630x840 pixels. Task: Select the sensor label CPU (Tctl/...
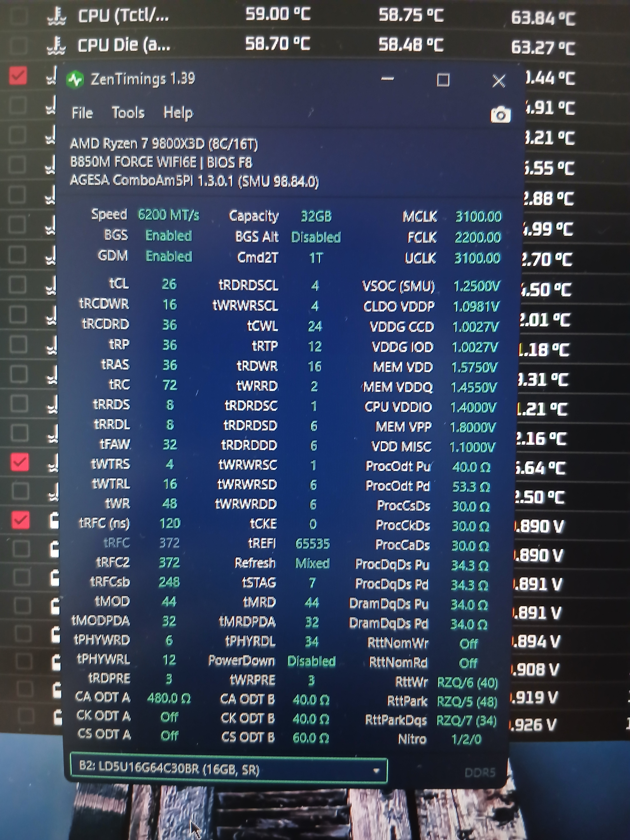124,16
